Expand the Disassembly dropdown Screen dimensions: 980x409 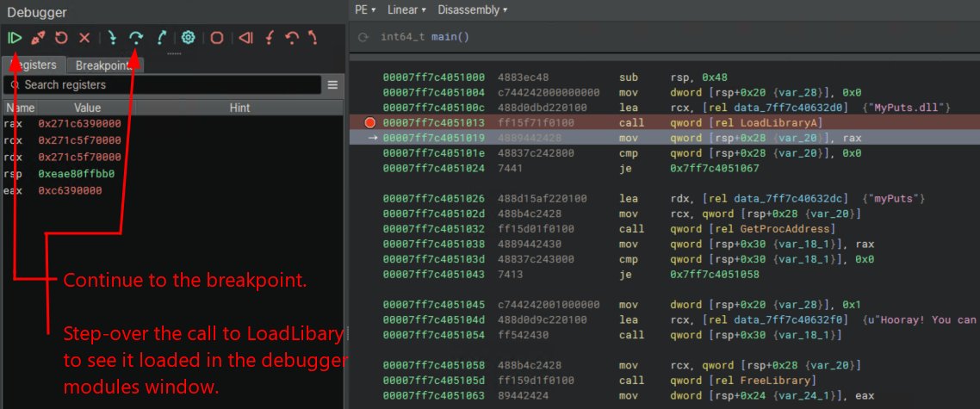point(472,9)
